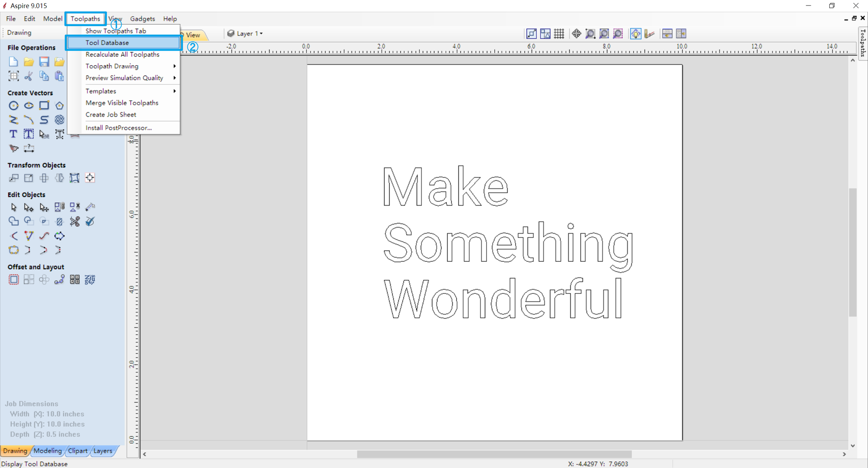Activate the scissors Trim vectors tool
868x468 pixels.
coord(75,221)
